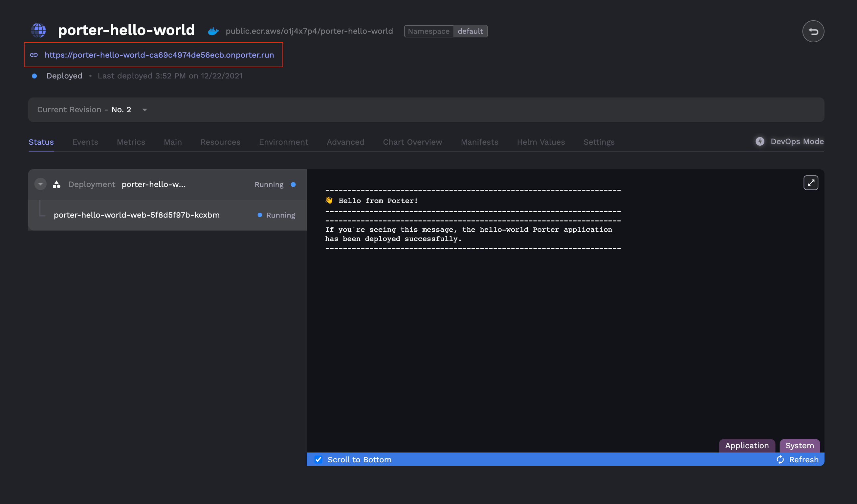This screenshot has width=857, height=504.
Task: Open the porter-hello-world onporter.run URL
Action: pyautogui.click(x=159, y=55)
